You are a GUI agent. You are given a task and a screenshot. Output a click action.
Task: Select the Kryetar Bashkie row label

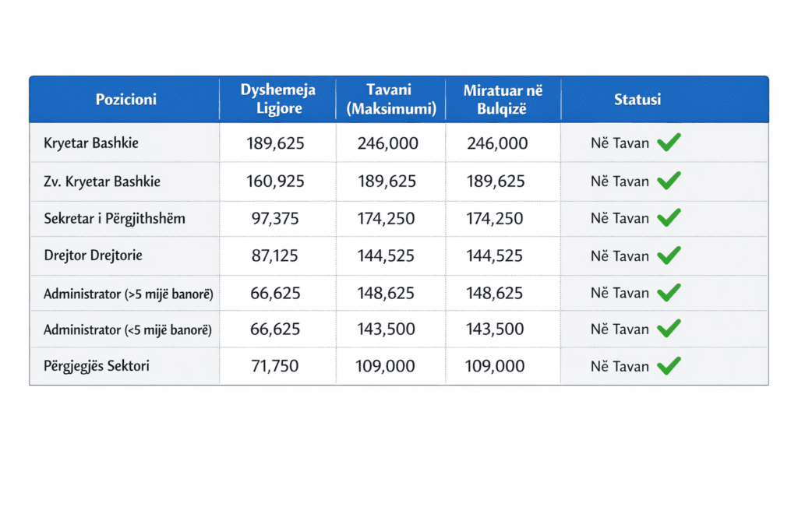tap(91, 143)
